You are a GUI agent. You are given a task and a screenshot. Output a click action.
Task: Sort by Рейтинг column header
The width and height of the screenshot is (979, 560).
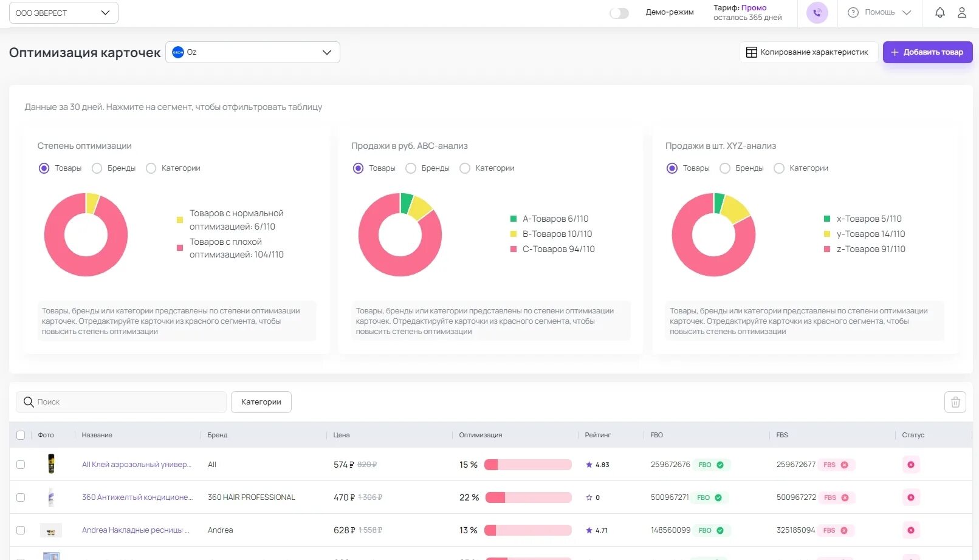598,435
